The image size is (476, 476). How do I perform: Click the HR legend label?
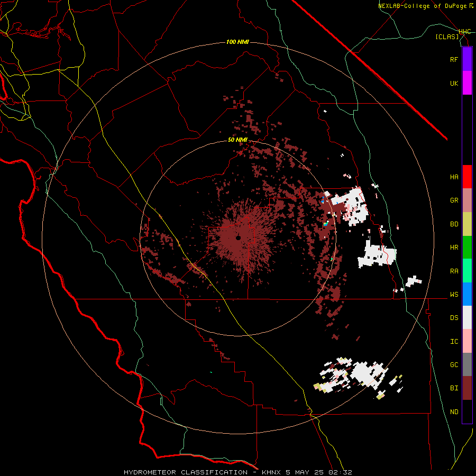click(x=454, y=248)
